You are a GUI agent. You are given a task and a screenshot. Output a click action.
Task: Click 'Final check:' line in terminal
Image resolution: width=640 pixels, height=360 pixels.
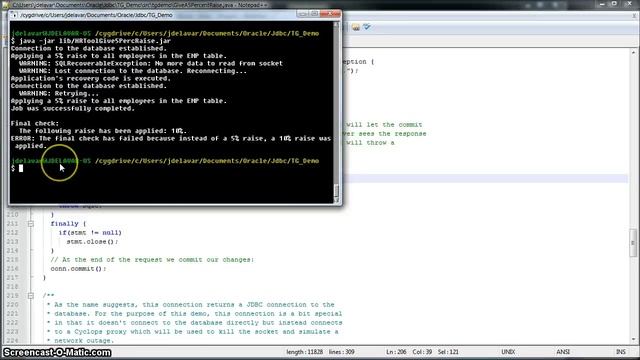click(x=35, y=123)
